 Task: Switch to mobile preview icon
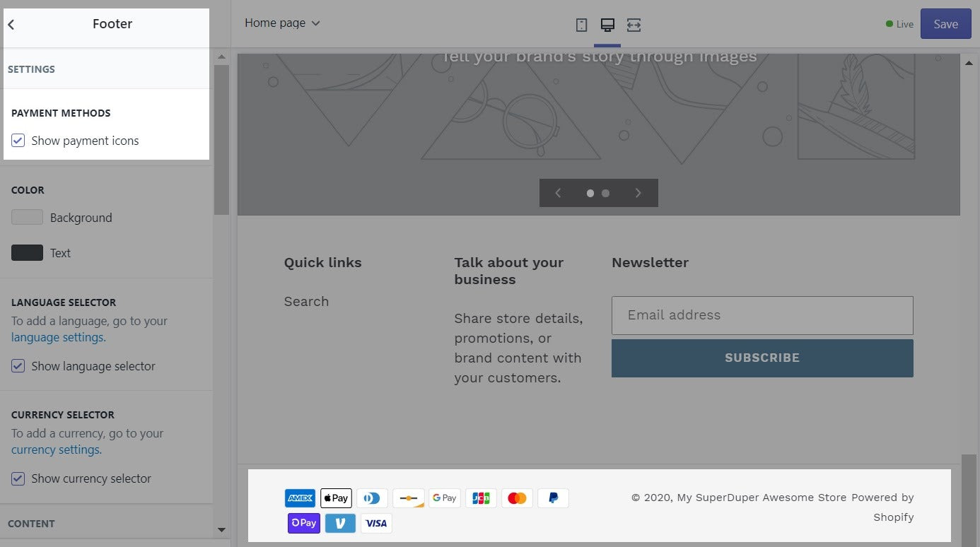581,25
